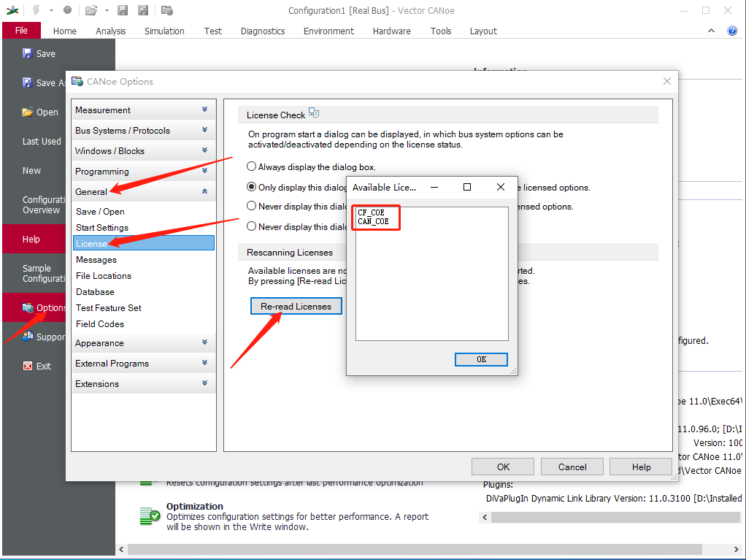Viewport: 746px width, 560px height.
Task: Expand the Measurement options section
Action: pyautogui.click(x=144, y=110)
